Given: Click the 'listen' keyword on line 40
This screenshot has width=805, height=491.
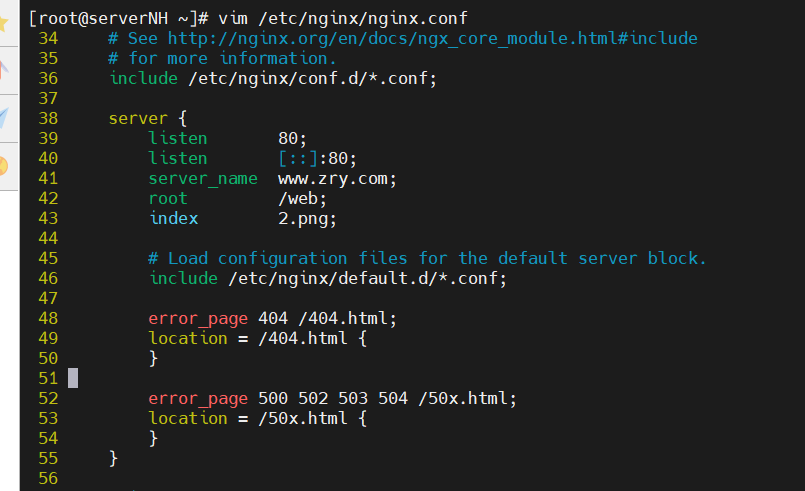Looking at the screenshot, I should click(x=178, y=158).
